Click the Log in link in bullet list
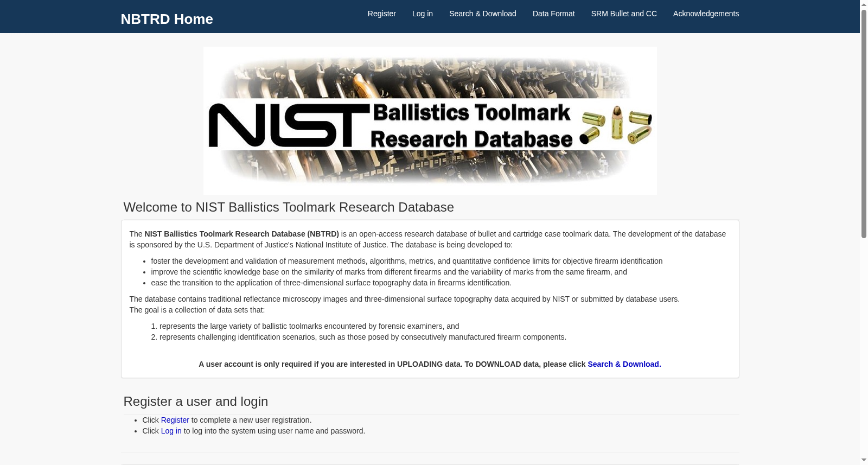The height and width of the screenshot is (465, 868). (171, 431)
